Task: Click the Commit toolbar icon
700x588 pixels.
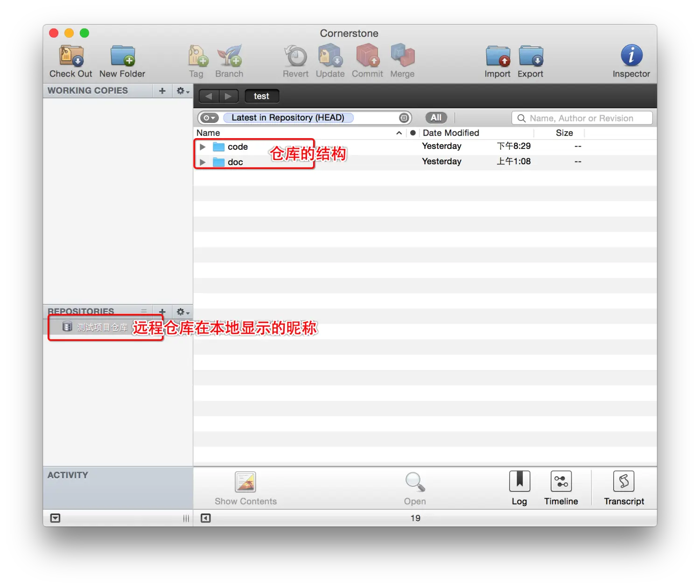Action: 368,56
